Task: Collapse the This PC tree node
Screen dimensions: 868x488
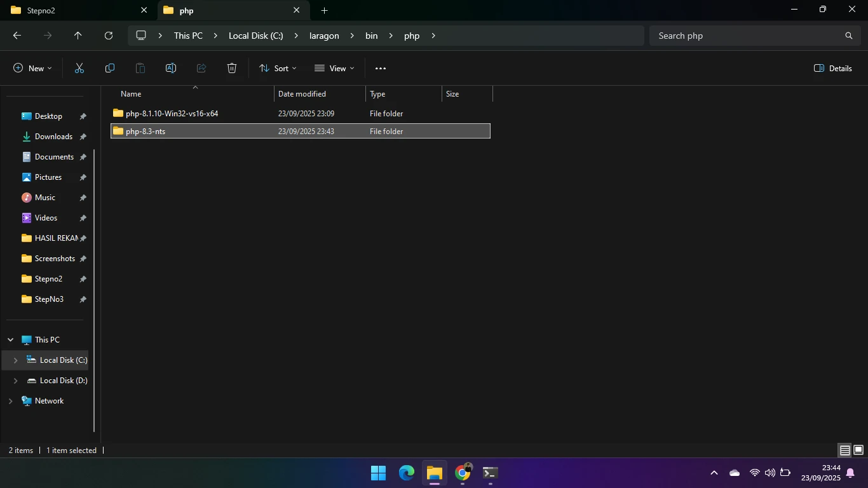Action: (x=10, y=340)
